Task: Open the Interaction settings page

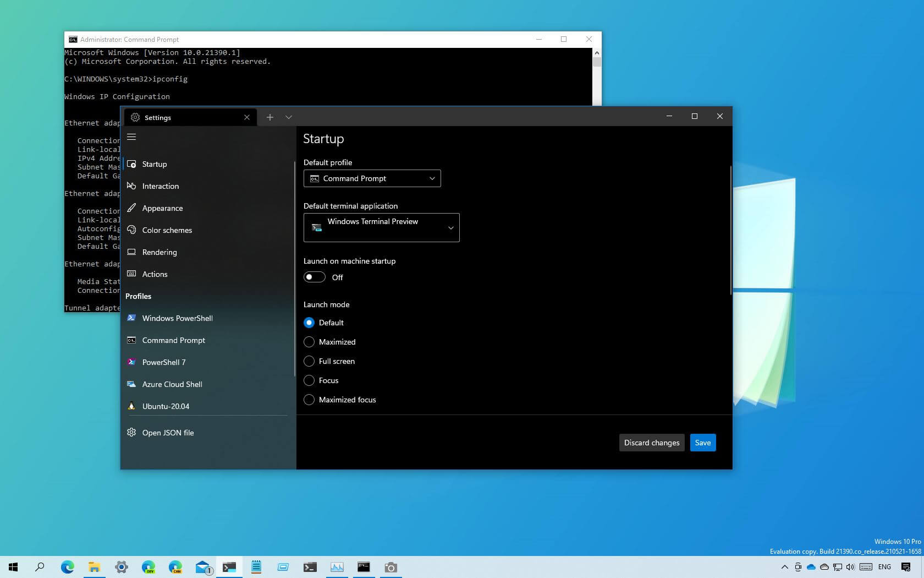Action: click(x=160, y=186)
